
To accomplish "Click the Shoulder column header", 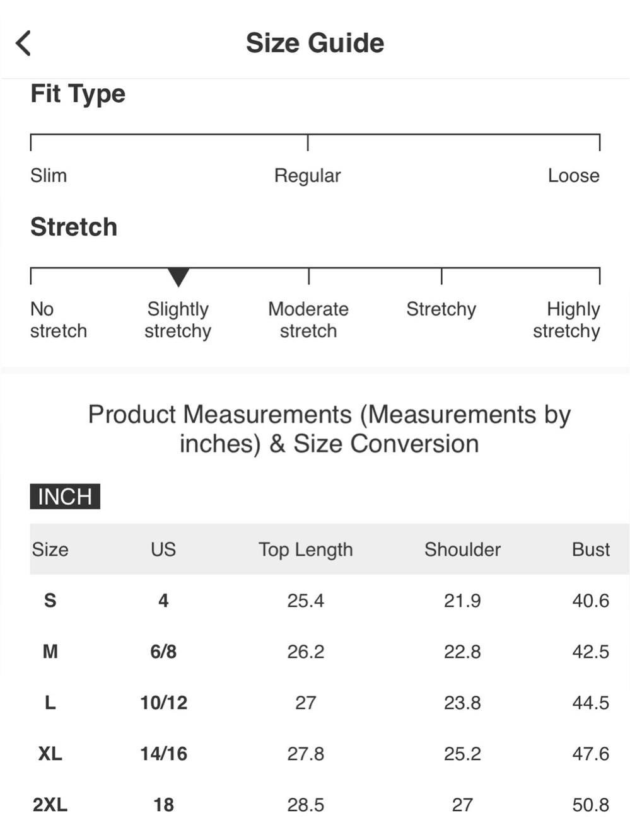I will [462, 549].
